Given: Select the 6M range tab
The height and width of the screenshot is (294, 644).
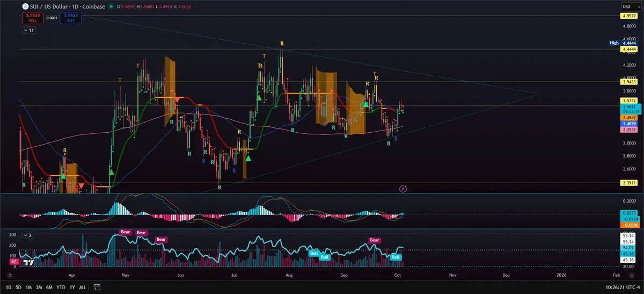Looking at the screenshot, I should click(50, 287).
